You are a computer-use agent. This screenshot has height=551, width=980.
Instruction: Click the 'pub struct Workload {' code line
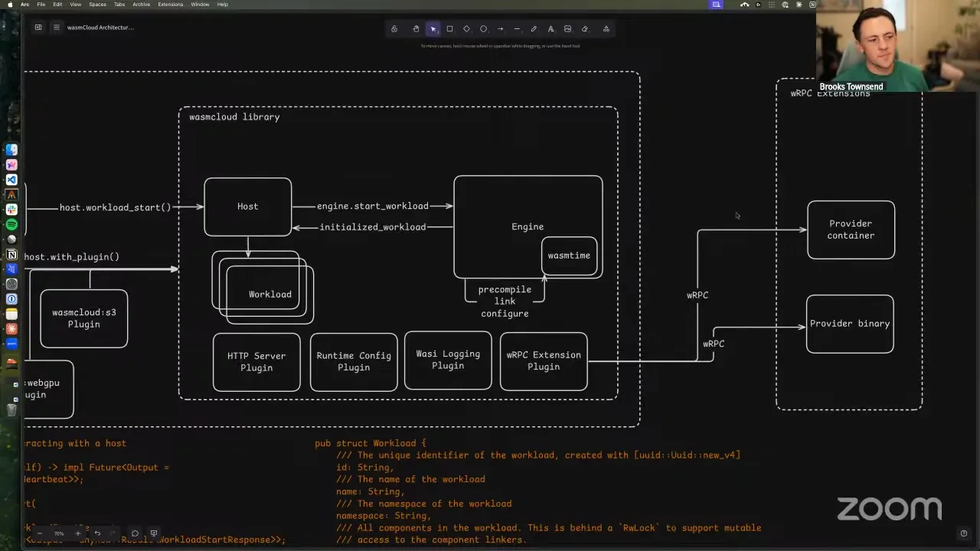click(x=371, y=443)
